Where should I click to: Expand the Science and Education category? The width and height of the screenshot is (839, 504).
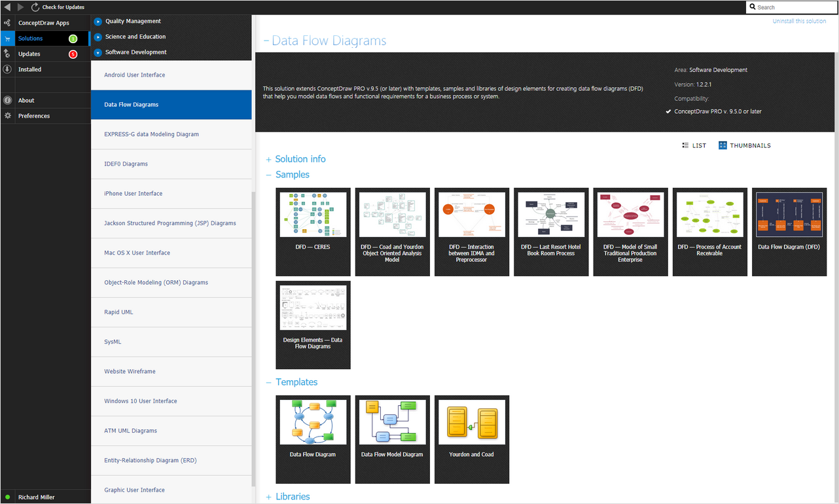click(x=98, y=37)
